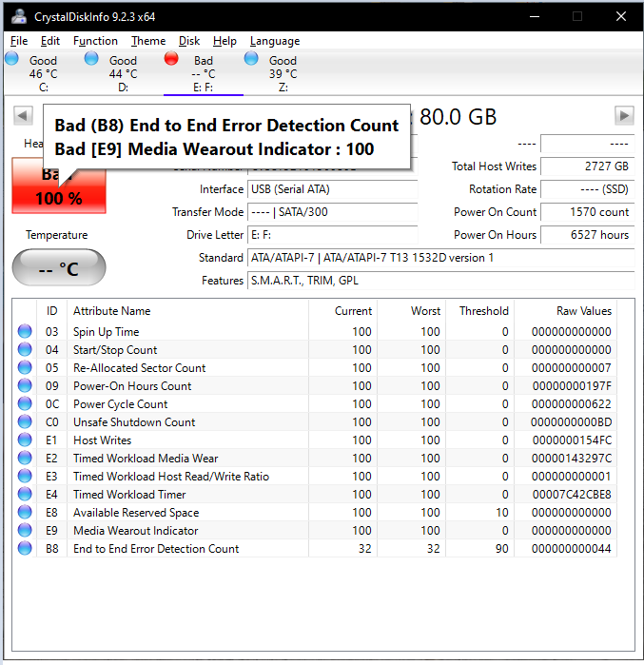The image size is (644, 665).
Task: Click raw value 00000000197F
Action: pyautogui.click(x=572, y=386)
